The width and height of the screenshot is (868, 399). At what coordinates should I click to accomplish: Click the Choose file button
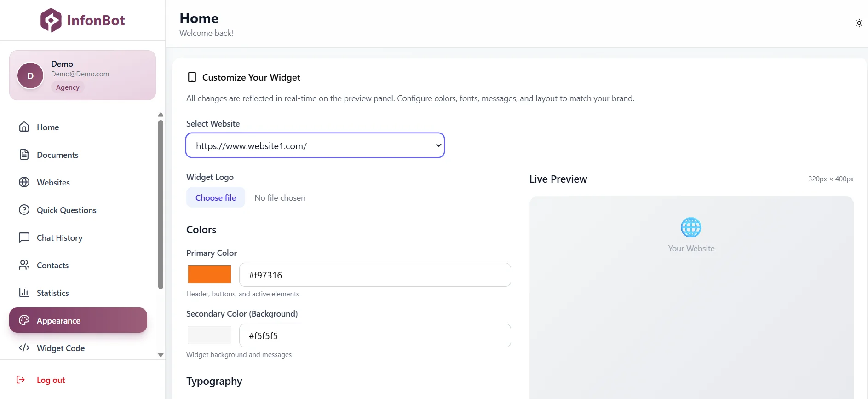coord(216,197)
